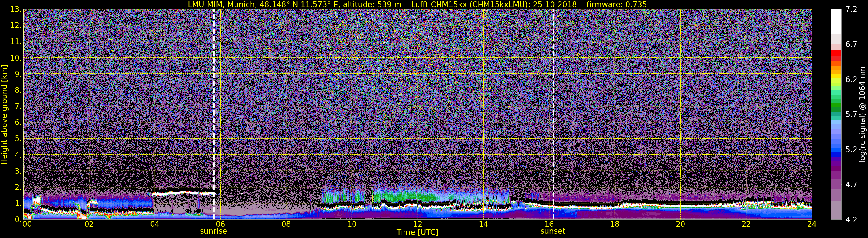The height and width of the screenshot is (238, 868).
Task: Pick the white segment atop the colorbar
Action: [x=836, y=21]
